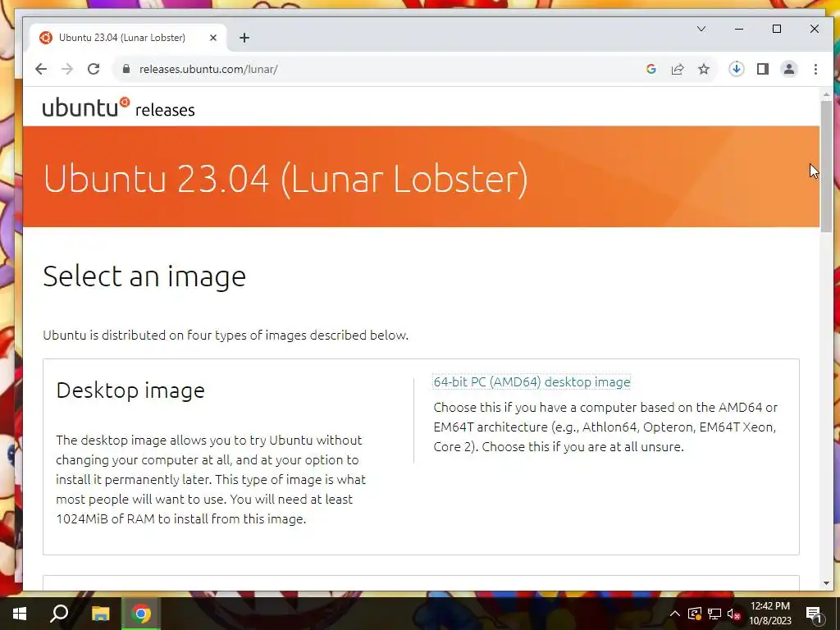Click the Chrome taskbar icon
Image resolution: width=840 pixels, height=630 pixels.
click(x=141, y=614)
